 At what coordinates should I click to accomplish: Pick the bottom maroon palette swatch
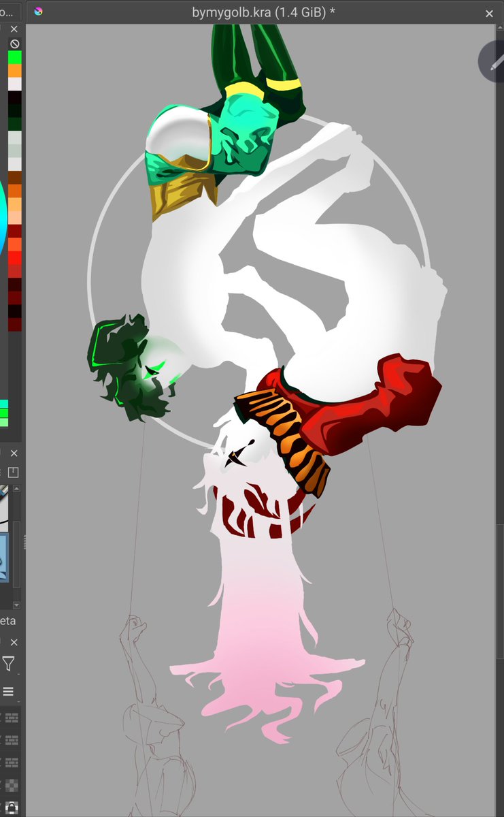[x=15, y=323]
